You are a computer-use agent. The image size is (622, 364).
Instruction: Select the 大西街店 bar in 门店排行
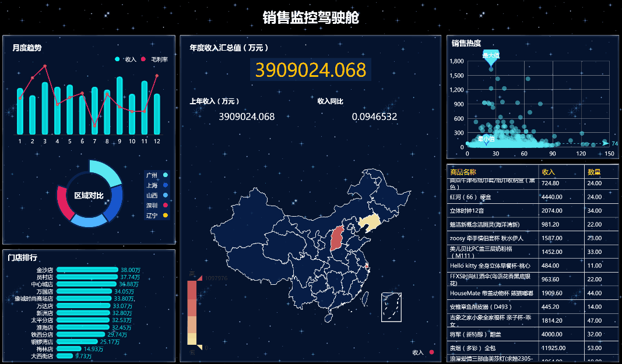(65, 356)
